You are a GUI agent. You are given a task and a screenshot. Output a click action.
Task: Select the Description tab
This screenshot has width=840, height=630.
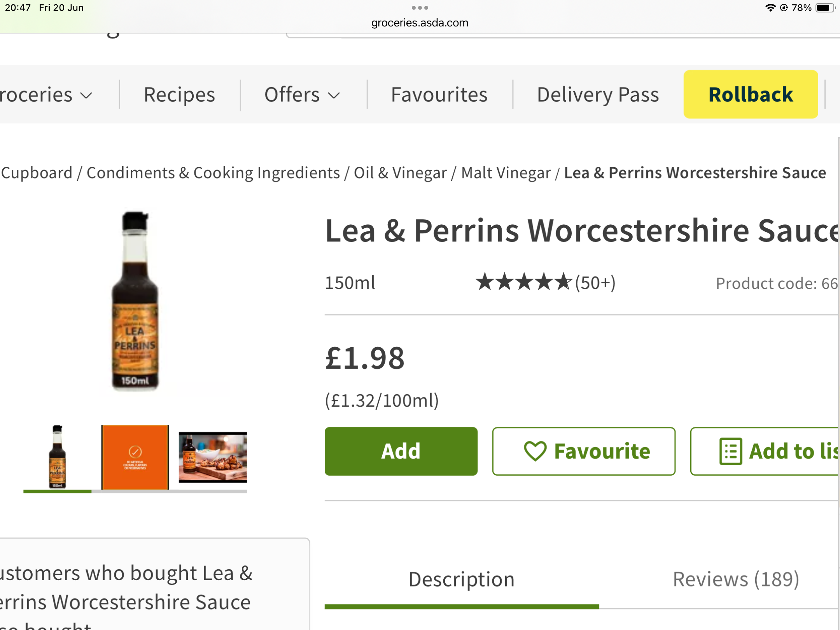pos(462,579)
